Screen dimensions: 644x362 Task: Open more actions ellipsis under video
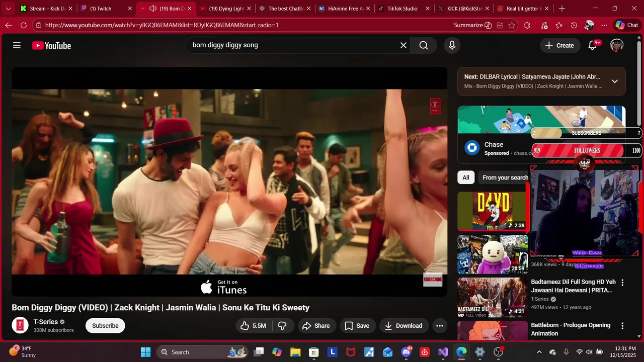click(440, 326)
